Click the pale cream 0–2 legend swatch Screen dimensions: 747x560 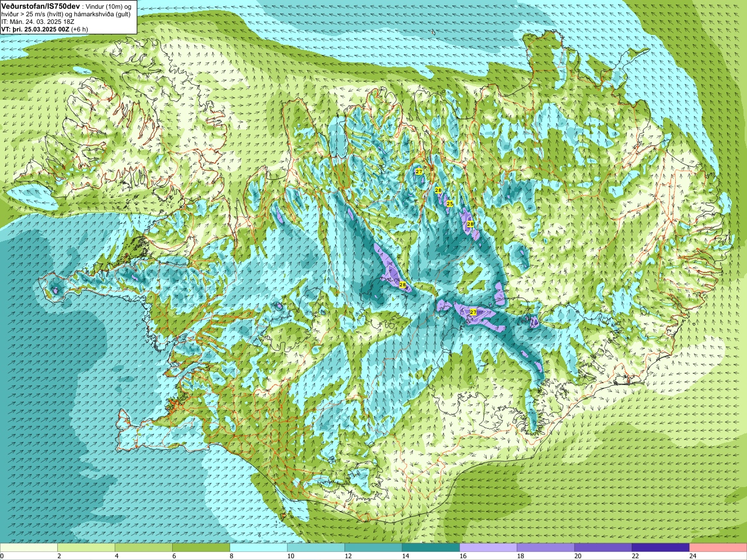[x=29, y=548]
